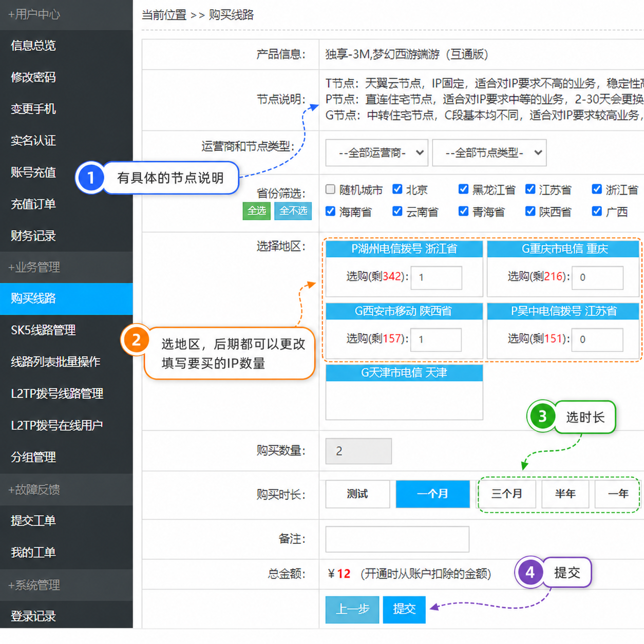Collapse the +用户中心 section header

(66, 14)
